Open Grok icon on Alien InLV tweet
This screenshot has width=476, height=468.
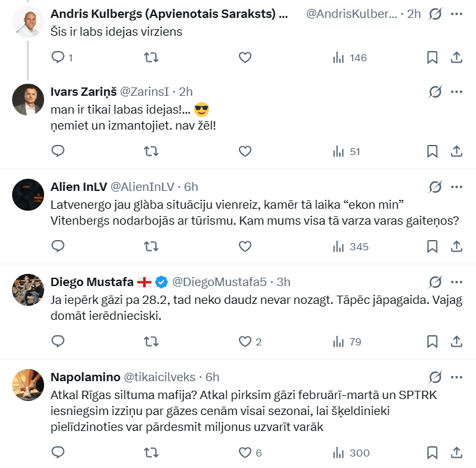point(435,186)
